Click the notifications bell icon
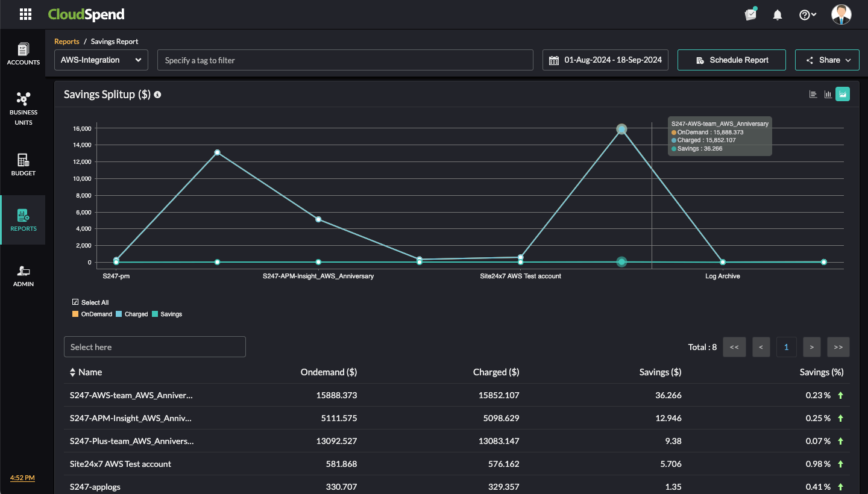 point(778,15)
